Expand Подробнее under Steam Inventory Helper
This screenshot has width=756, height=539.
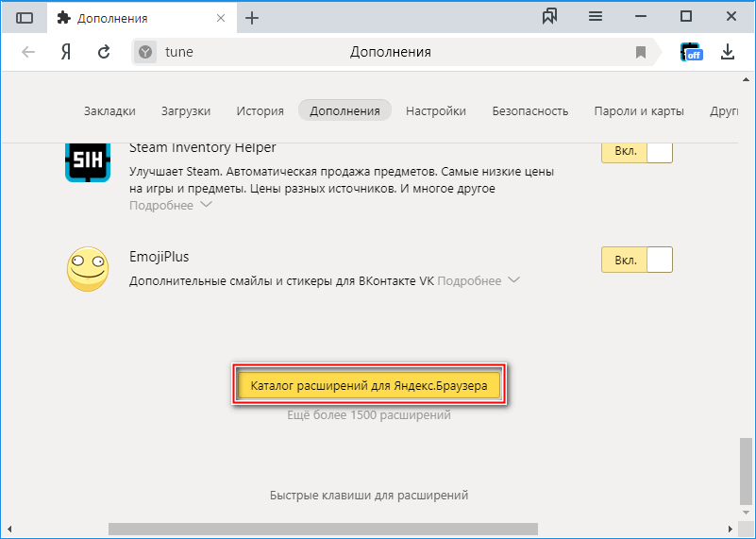pyautogui.click(x=170, y=206)
